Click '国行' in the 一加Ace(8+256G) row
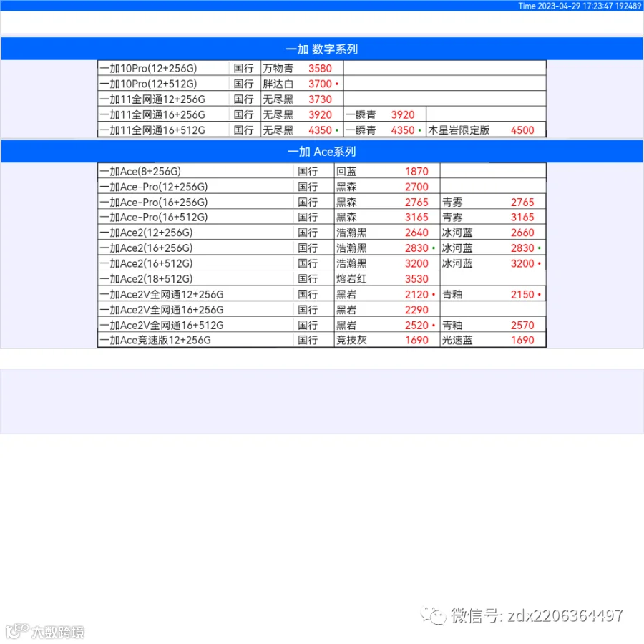The height and width of the screenshot is (644, 644). point(308,171)
